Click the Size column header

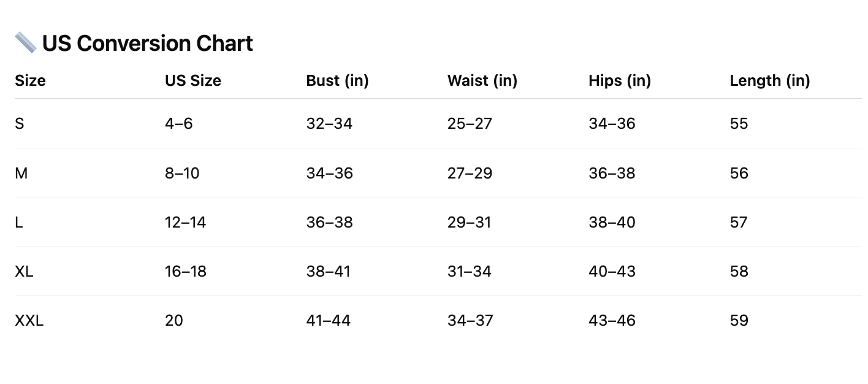pos(30,80)
